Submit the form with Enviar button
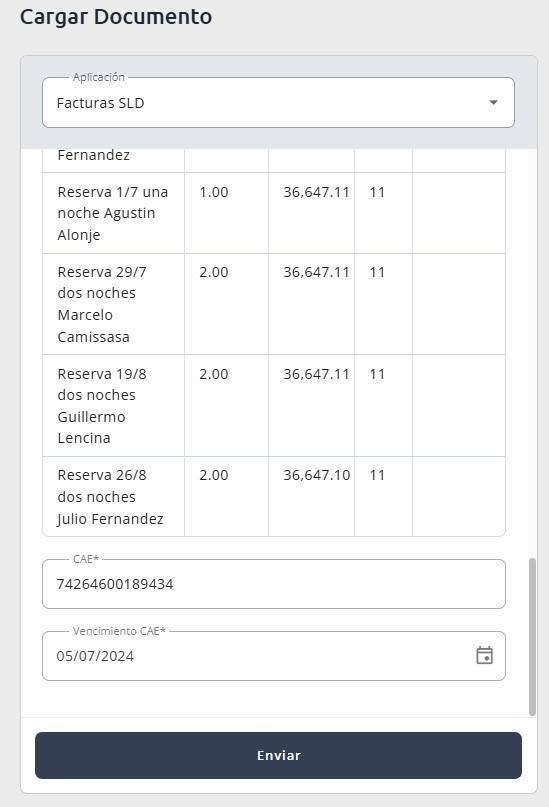This screenshot has height=807, width=549. coord(278,755)
